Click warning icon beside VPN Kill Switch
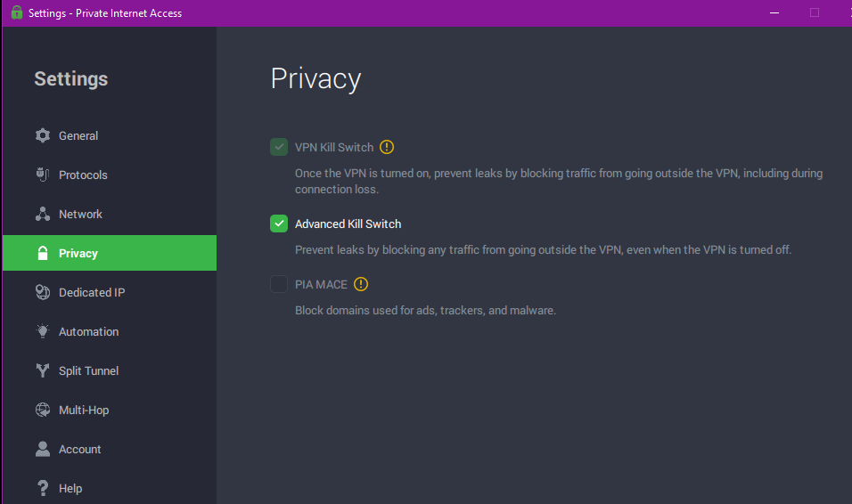The image size is (852, 504). pos(386,147)
